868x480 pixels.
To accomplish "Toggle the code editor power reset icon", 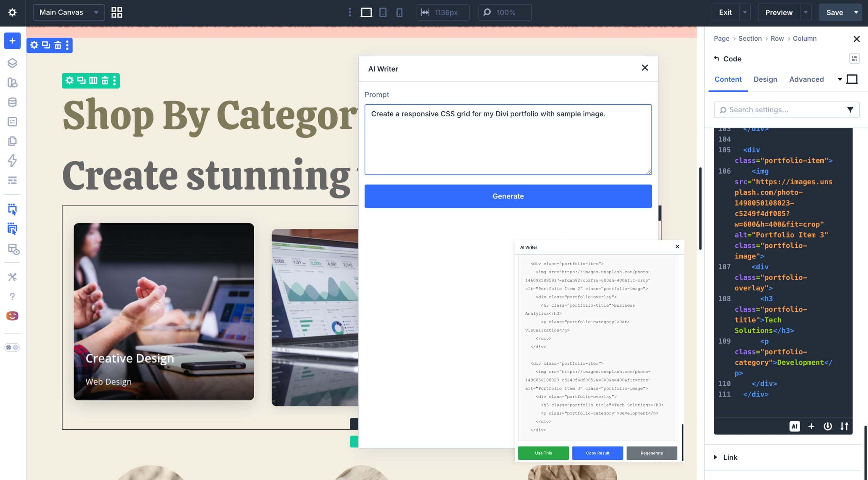I will pos(828,426).
